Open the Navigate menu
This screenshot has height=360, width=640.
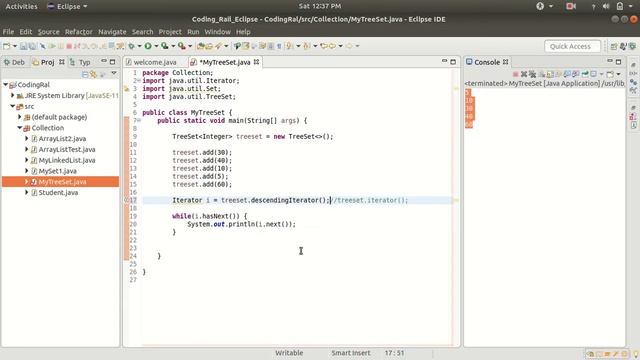click(112, 32)
